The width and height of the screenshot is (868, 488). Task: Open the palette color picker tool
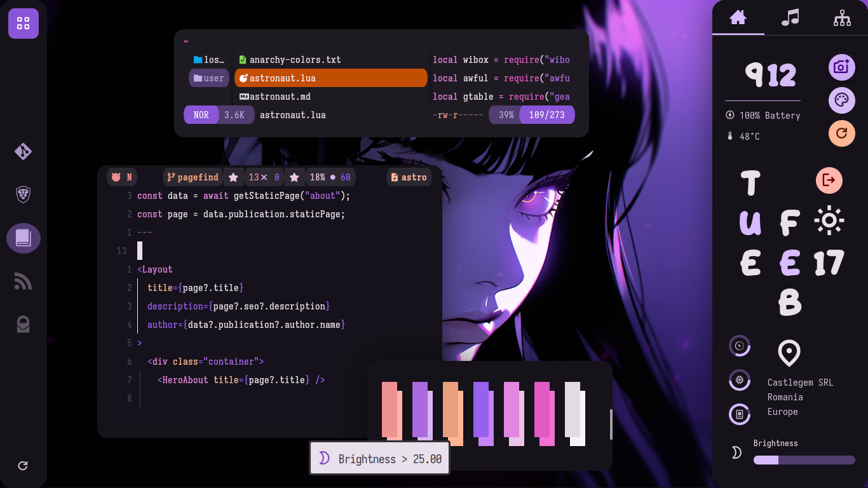point(841,100)
